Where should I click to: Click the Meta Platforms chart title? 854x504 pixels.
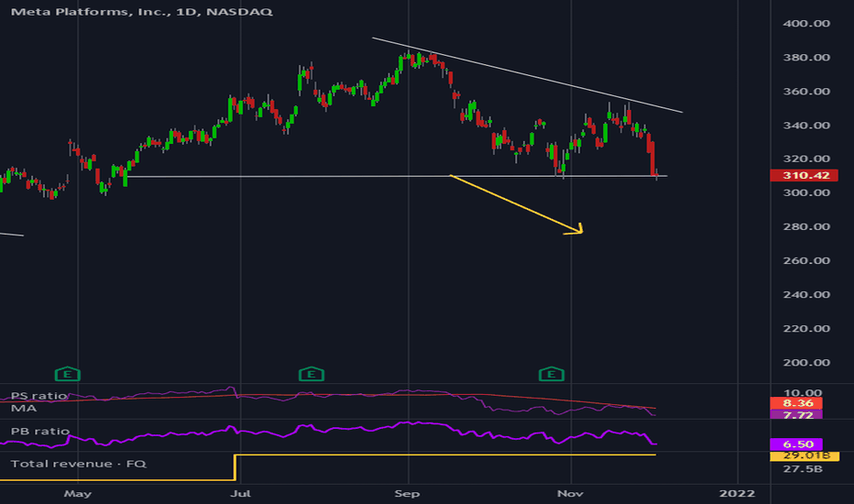pos(142,11)
